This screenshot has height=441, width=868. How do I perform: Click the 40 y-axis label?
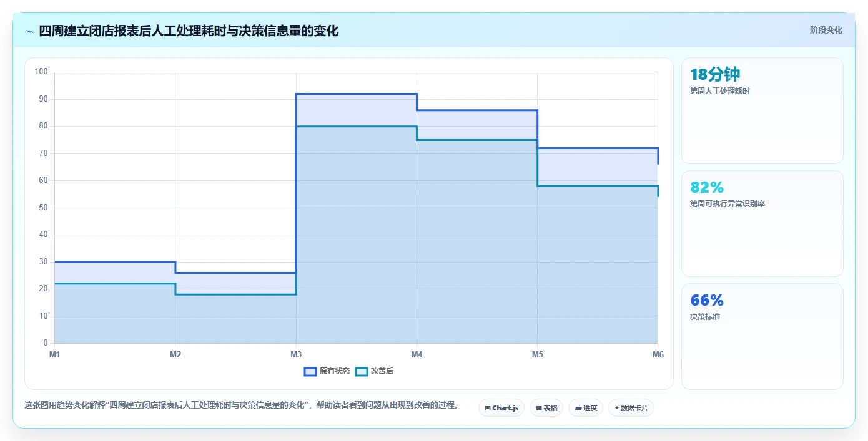[43, 235]
